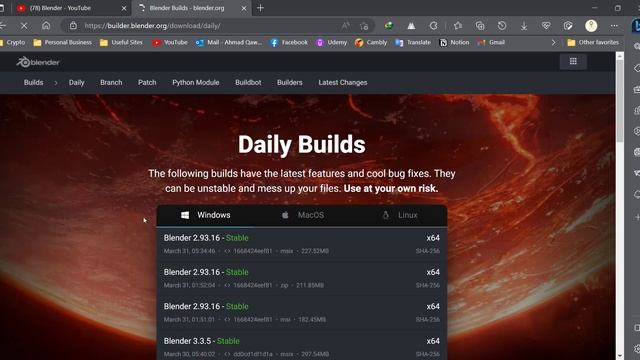Open SHA-256 for the 182.45MB msi build
This screenshot has height=360, width=640.
point(428,320)
